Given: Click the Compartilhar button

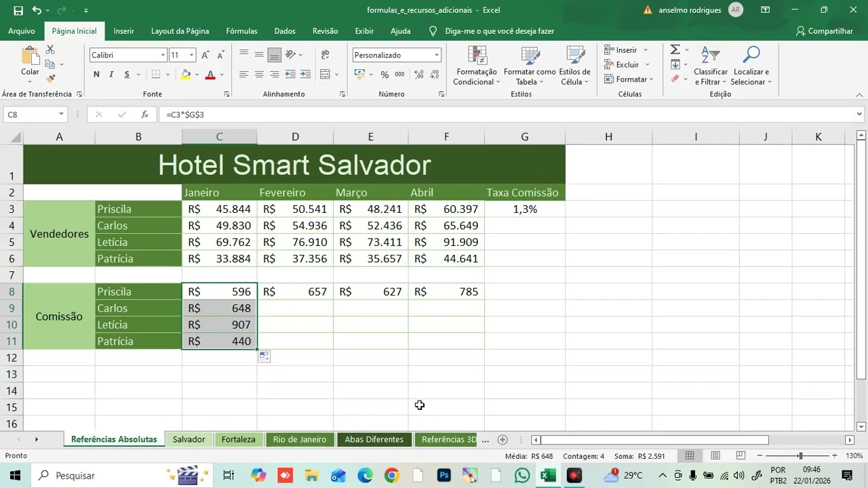Looking at the screenshot, I should pyautogui.click(x=825, y=31).
